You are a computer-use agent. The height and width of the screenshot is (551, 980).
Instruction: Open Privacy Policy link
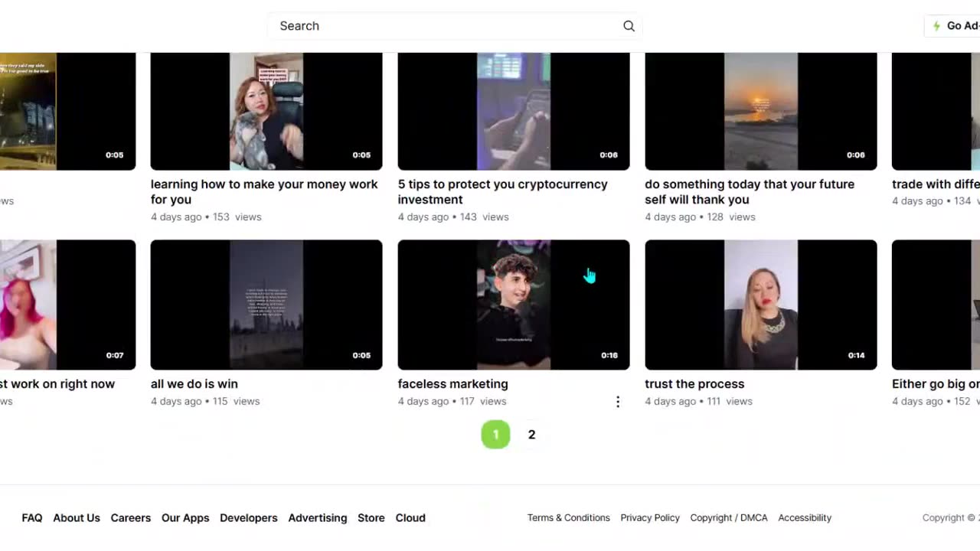(x=650, y=518)
